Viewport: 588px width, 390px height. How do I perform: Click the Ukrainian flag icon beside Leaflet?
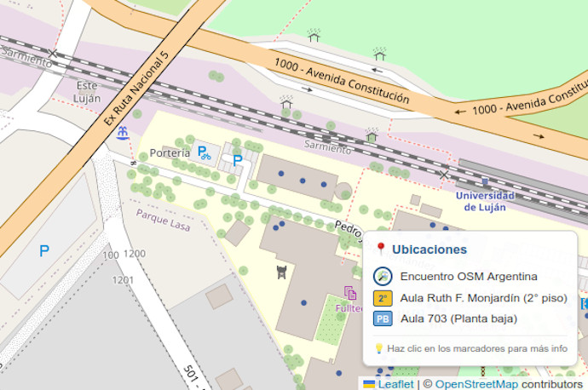pos(369,384)
